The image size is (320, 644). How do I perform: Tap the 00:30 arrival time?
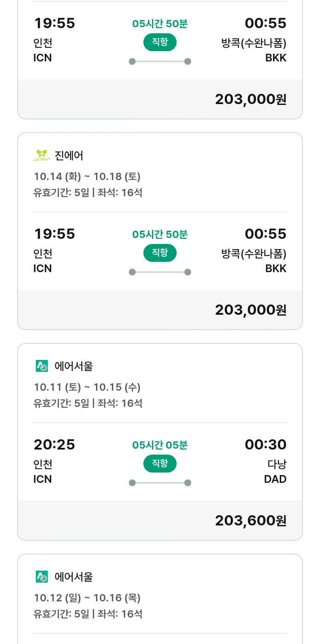pos(265,444)
